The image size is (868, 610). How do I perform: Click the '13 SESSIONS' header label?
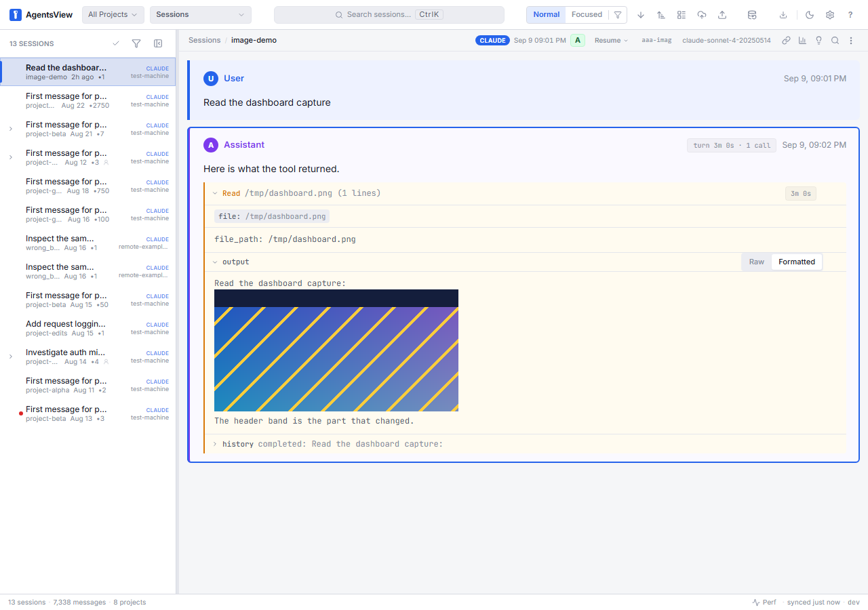(32, 43)
